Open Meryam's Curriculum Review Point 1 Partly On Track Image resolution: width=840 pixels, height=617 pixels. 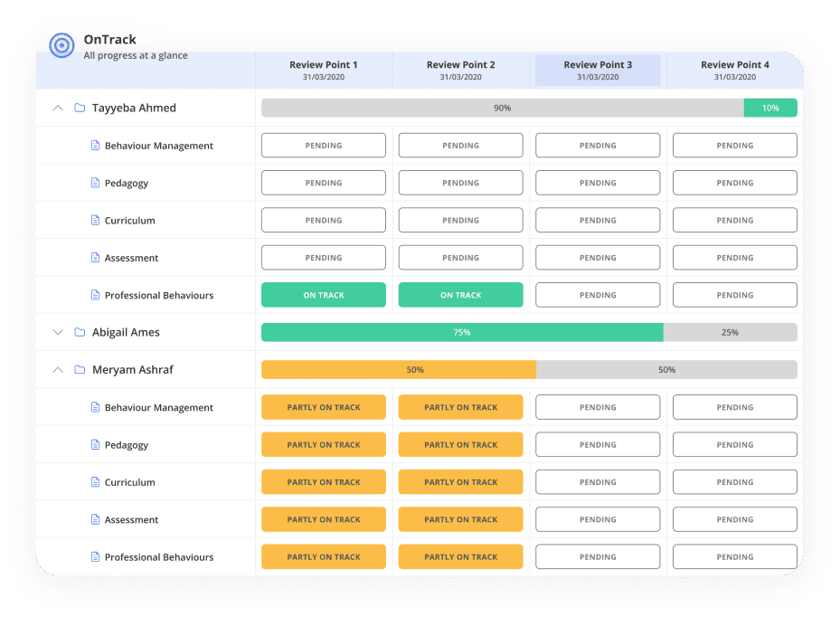click(x=324, y=482)
